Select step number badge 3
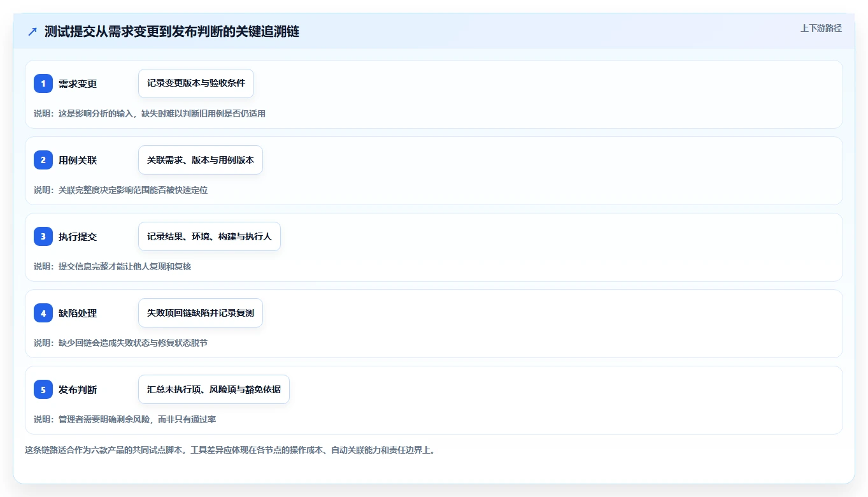Image resolution: width=868 pixels, height=497 pixels. click(x=43, y=236)
